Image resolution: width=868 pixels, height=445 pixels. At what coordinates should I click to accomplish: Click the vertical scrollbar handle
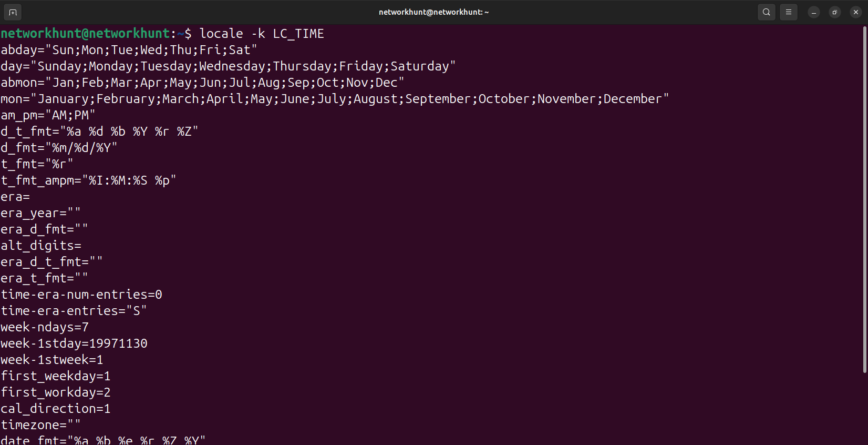(864, 200)
